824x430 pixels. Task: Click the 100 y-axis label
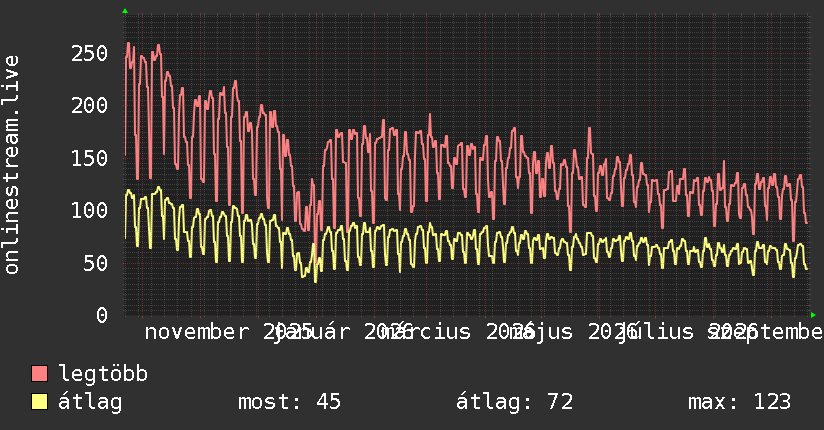89,210
